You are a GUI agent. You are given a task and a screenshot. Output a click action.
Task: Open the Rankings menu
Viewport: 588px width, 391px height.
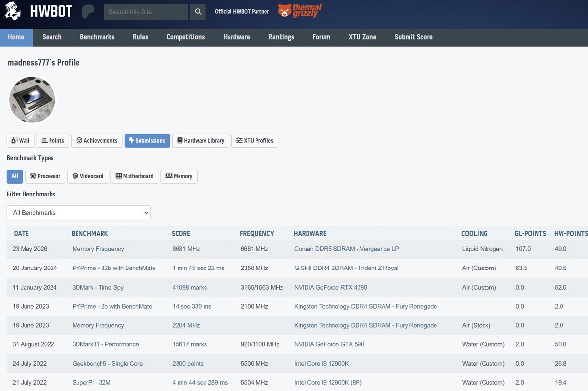click(281, 37)
